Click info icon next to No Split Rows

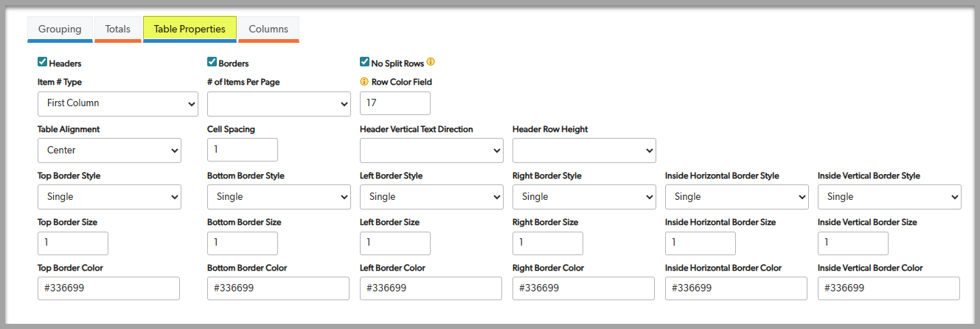point(431,62)
